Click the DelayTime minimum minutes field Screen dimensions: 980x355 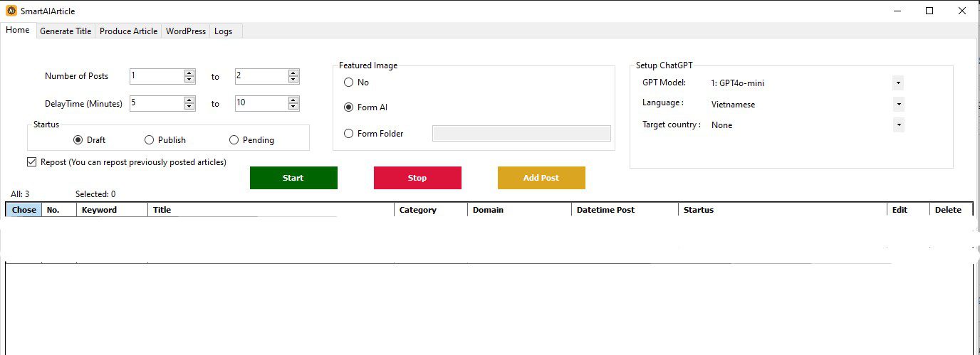pos(157,103)
